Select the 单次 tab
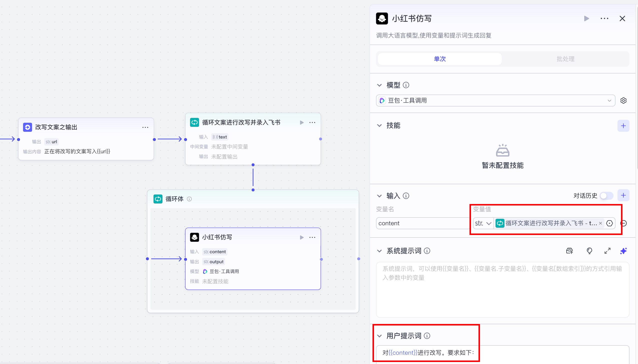This screenshot has height=364, width=638. click(x=440, y=59)
